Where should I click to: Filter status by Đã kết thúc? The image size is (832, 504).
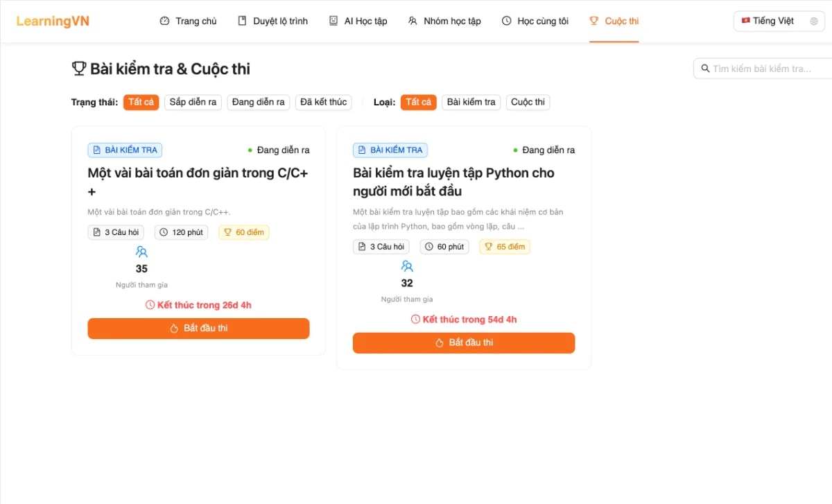pos(323,102)
